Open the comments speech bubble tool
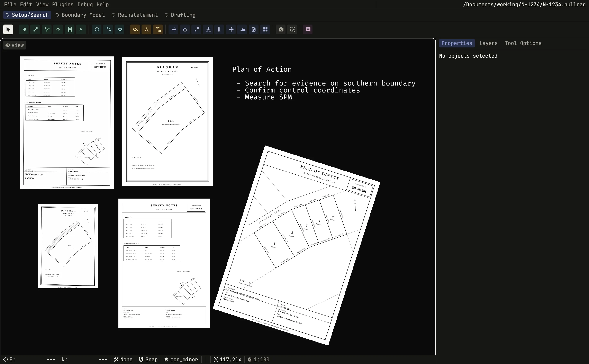 [x=308, y=29]
